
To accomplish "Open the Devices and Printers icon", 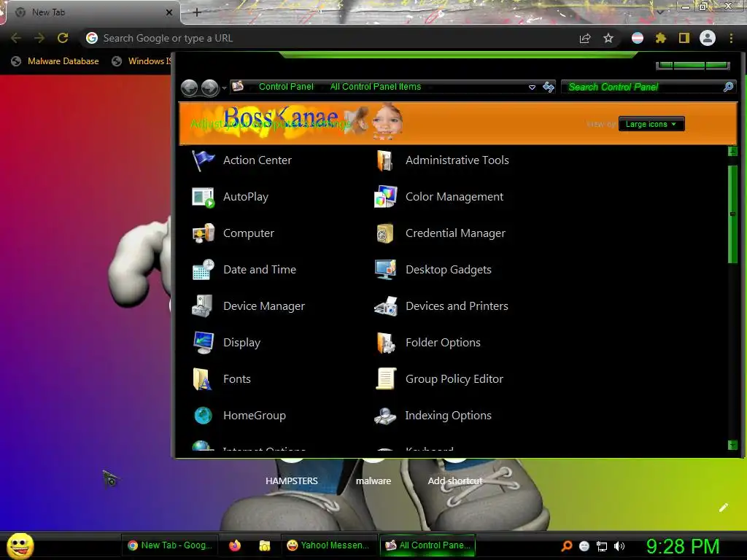I will [385, 306].
